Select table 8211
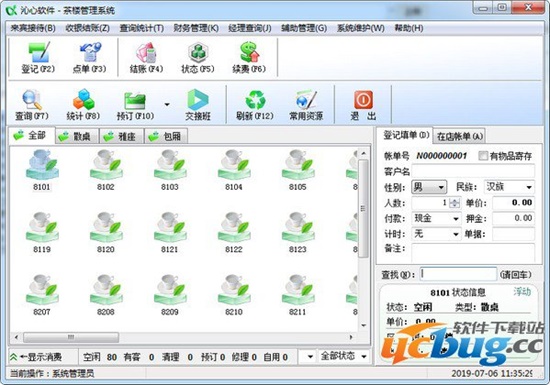Viewport: 550px width, 385px height. click(x=298, y=295)
